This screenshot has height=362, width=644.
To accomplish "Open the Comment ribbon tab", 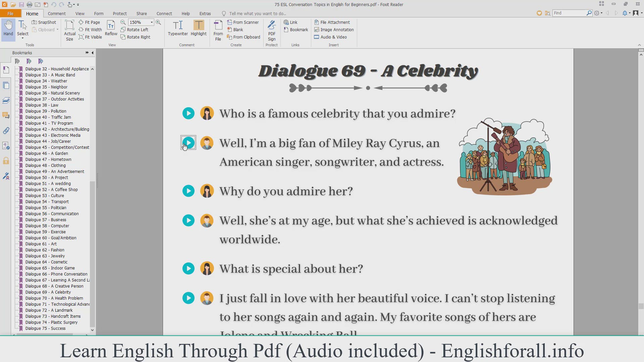I will point(57,13).
